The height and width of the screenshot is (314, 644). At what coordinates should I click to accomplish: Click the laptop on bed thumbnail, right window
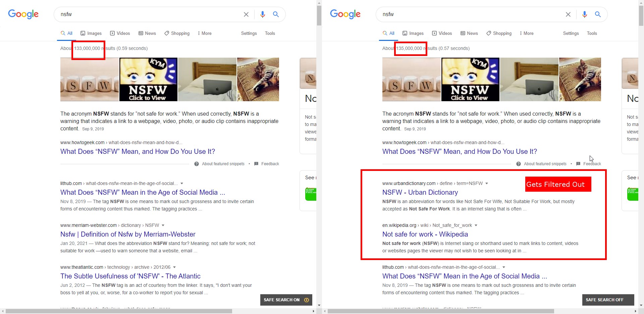click(x=529, y=79)
